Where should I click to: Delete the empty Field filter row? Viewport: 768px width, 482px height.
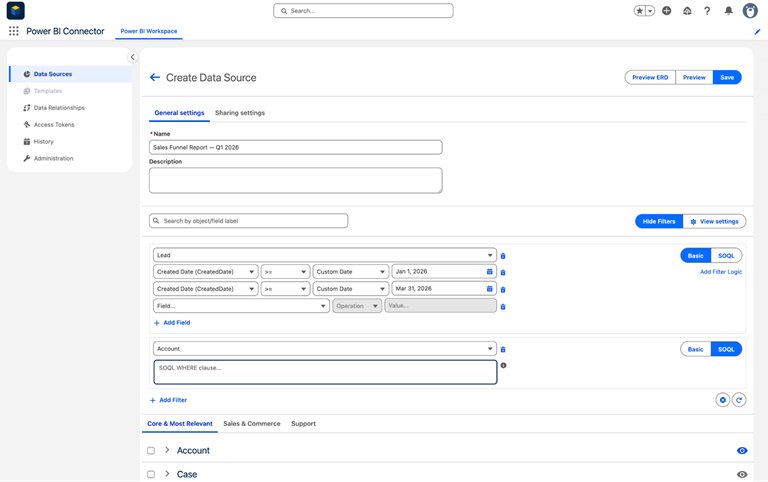[503, 307]
